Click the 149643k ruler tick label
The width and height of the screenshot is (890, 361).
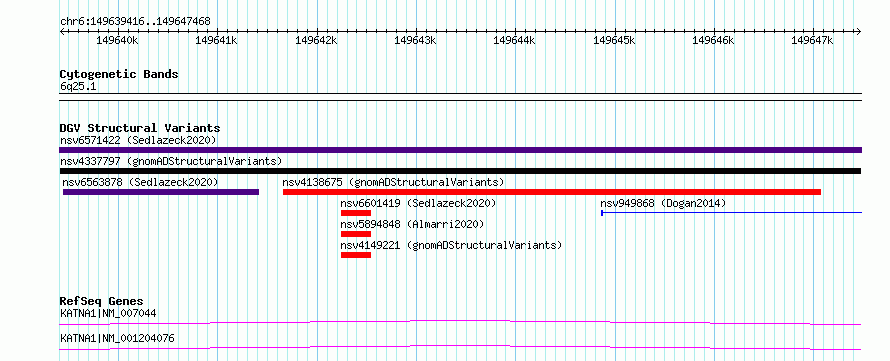pyautogui.click(x=415, y=40)
